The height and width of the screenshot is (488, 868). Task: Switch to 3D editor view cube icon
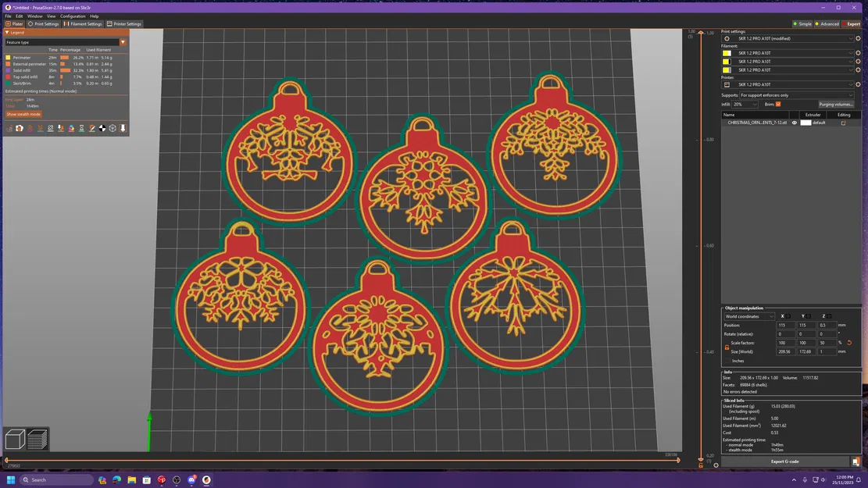15,440
